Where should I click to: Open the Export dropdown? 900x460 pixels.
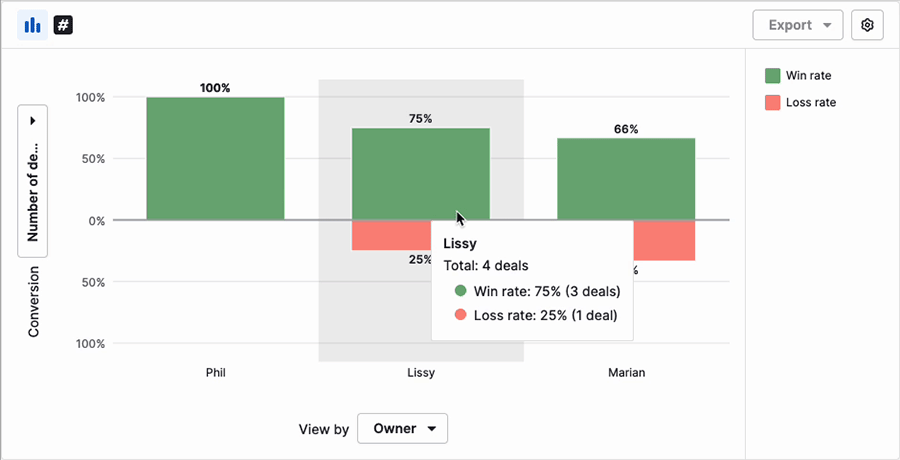tap(797, 25)
